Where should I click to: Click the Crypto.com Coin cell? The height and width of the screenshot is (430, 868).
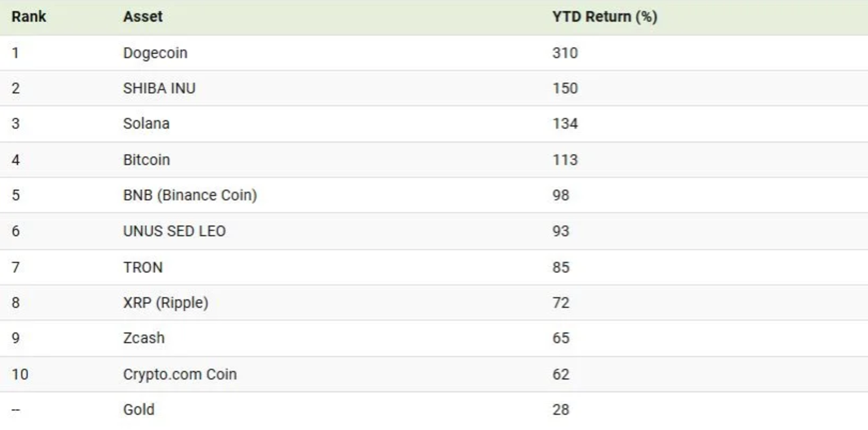click(180, 374)
